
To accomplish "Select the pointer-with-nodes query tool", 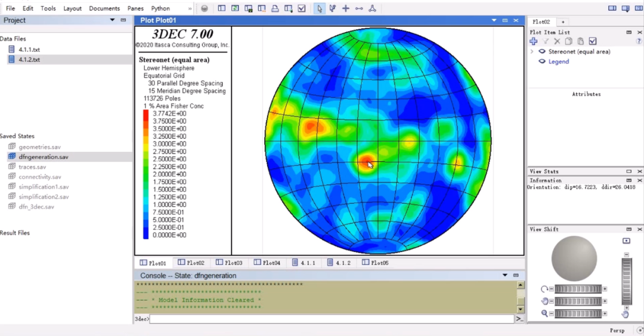I will click(x=333, y=8).
